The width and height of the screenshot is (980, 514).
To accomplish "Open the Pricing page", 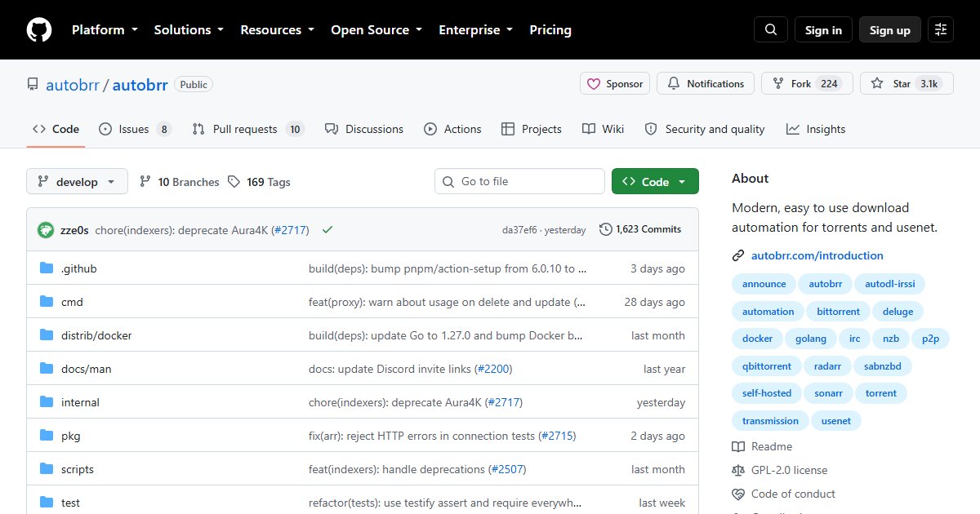I will [x=550, y=30].
